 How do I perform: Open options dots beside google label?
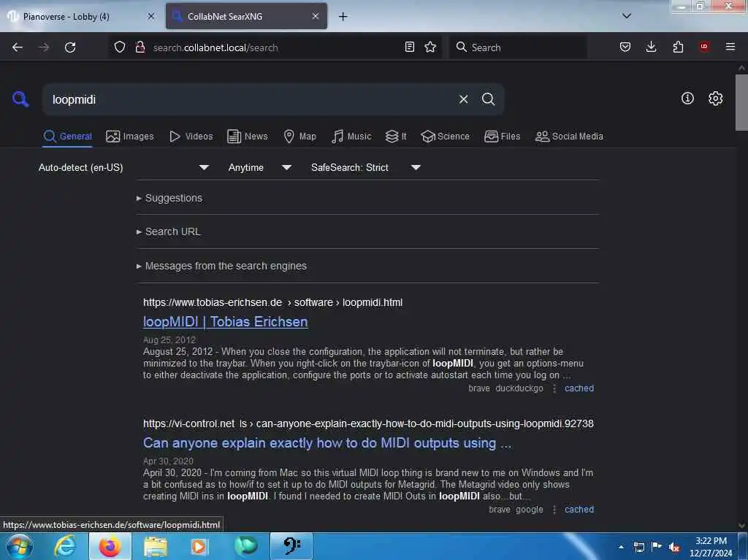coord(554,510)
